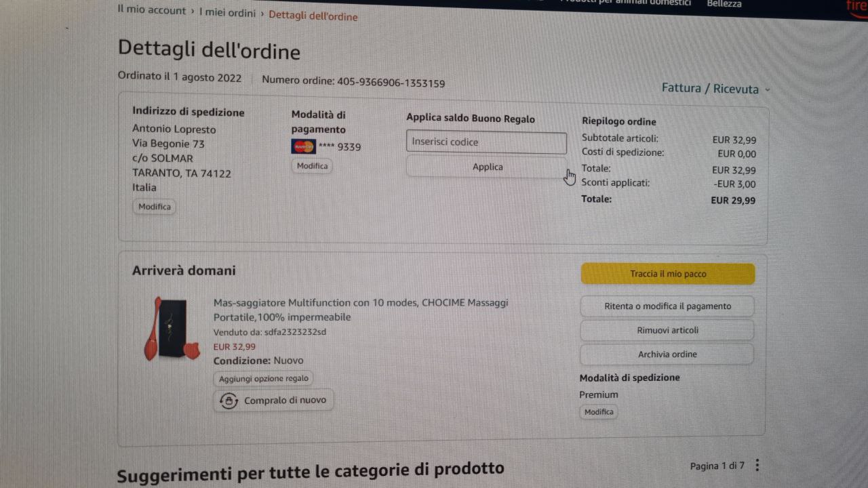Screen dimensions: 868x488
Task: Select the Bellezza navigation category
Action: 724,4
